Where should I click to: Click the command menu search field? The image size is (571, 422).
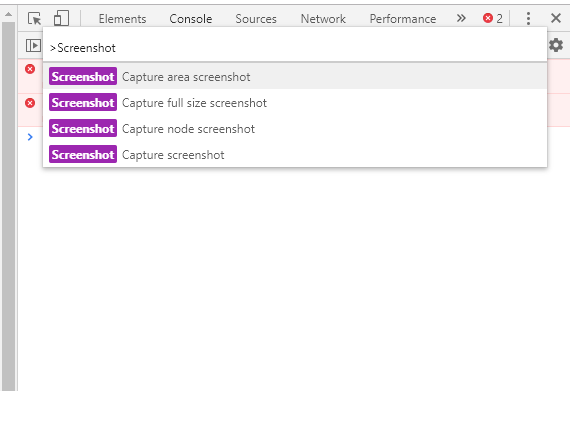[295, 48]
